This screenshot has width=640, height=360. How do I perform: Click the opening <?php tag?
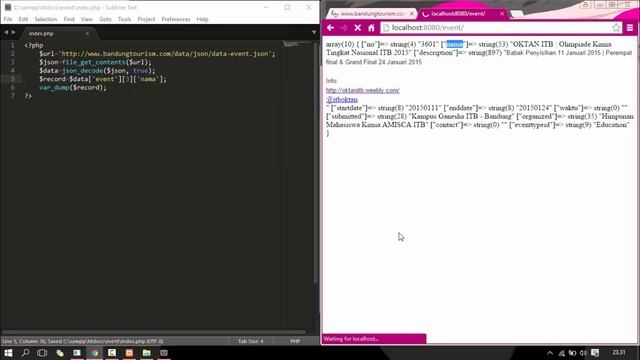33,45
